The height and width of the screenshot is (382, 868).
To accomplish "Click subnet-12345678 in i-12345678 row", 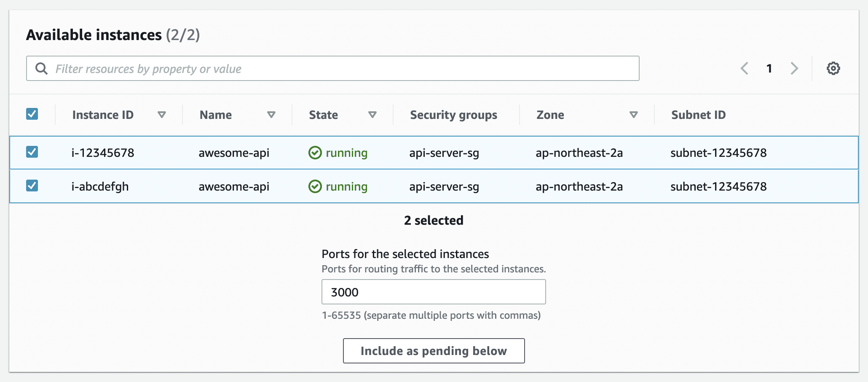I will point(718,153).
